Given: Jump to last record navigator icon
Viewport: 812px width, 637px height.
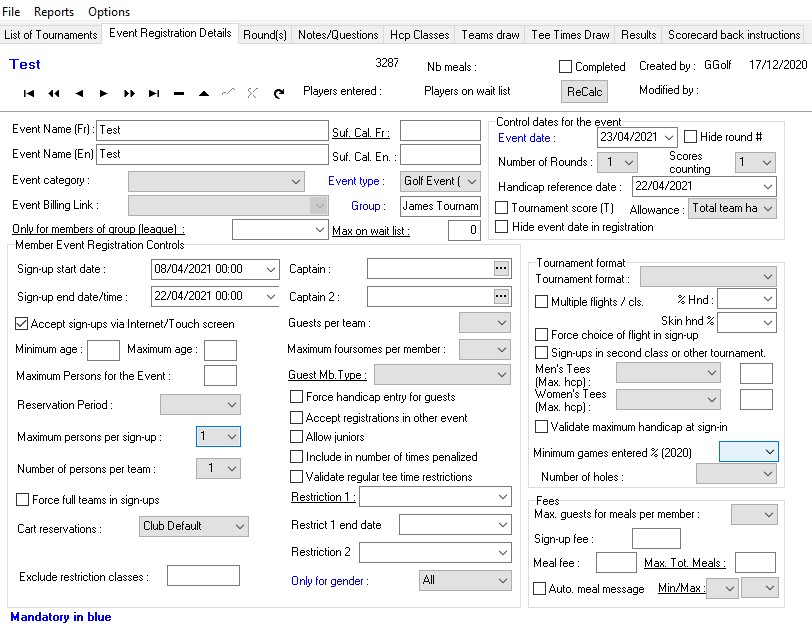Looking at the screenshot, I should click(154, 93).
